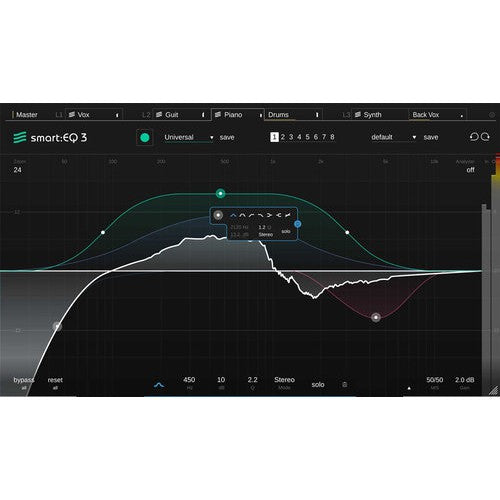Toggle the band power button in the band popup

tap(218, 215)
